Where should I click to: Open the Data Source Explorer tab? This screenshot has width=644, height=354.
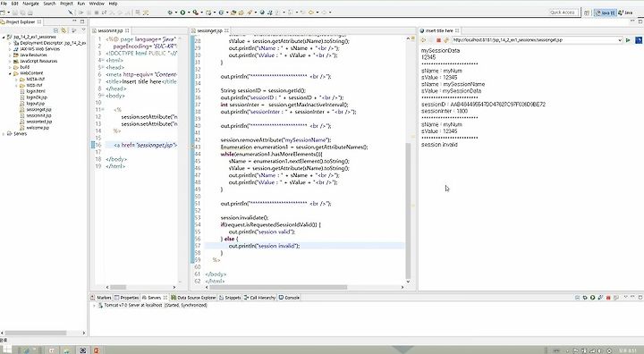pyautogui.click(x=194, y=298)
